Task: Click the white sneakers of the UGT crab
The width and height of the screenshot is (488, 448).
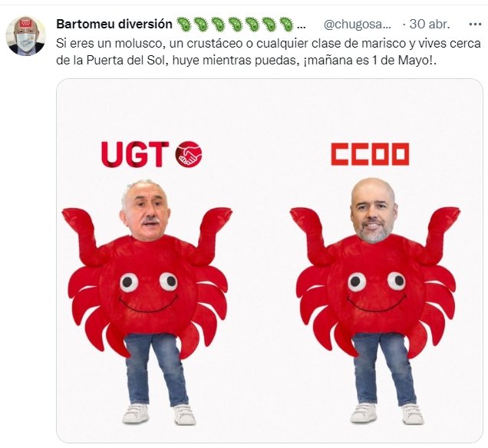Action: pyautogui.click(x=159, y=414)
